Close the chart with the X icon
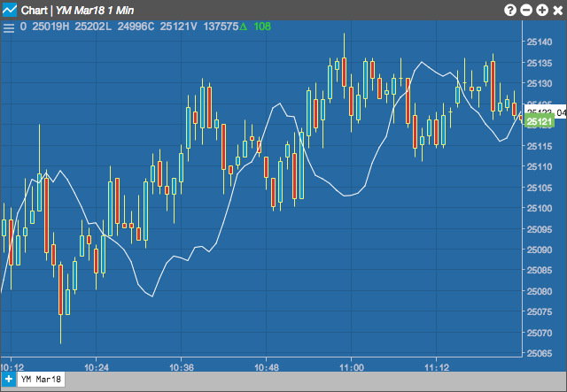The height and width of the screenshot is (392, 567). pos(558,10)
